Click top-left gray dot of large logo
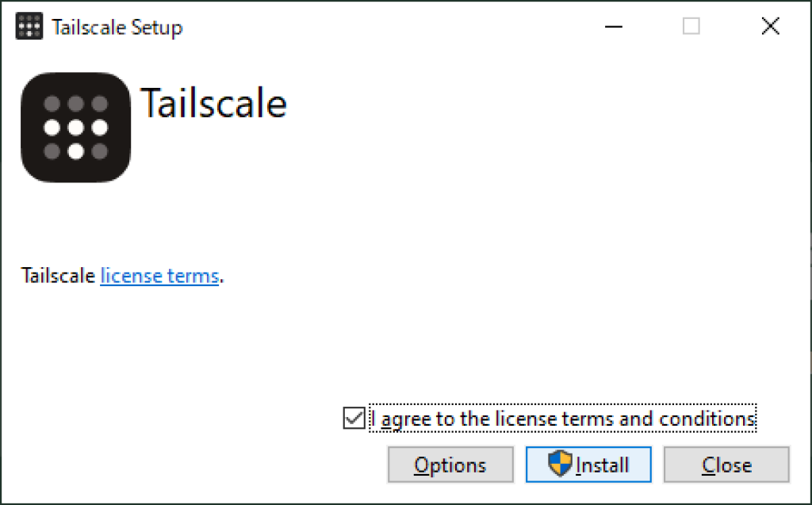 coord(52,103)
